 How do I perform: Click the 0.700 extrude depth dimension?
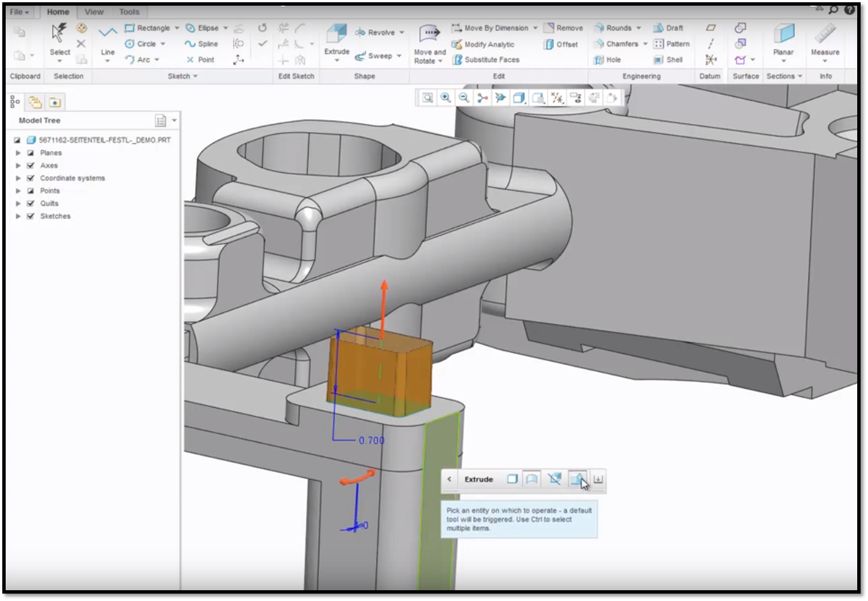click(x=371, y=440)
